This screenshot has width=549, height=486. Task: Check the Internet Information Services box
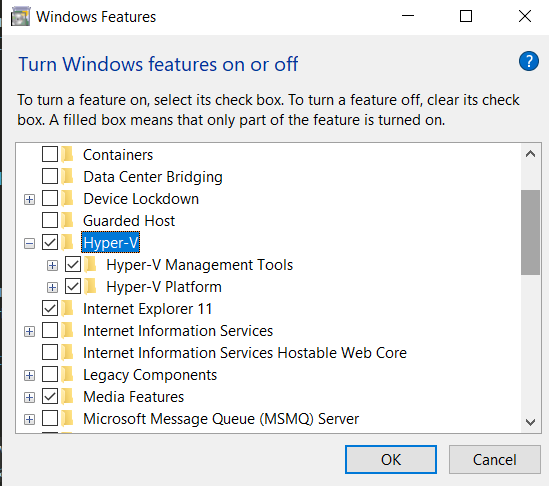50,330
